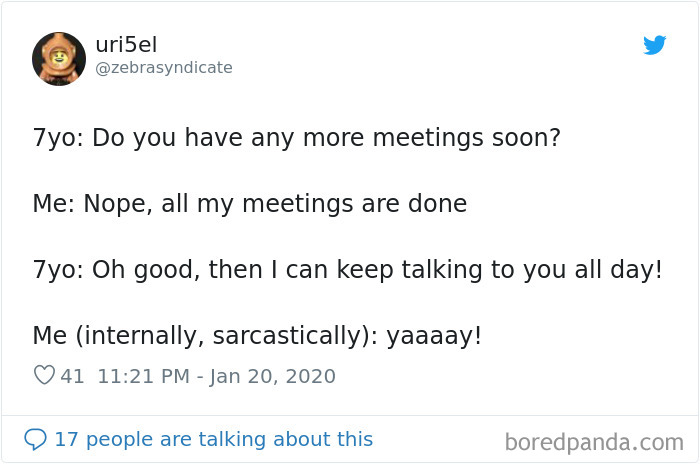Click the 'Oh good, then I can keep talking' line
The image size is (700, 464).
348,270
